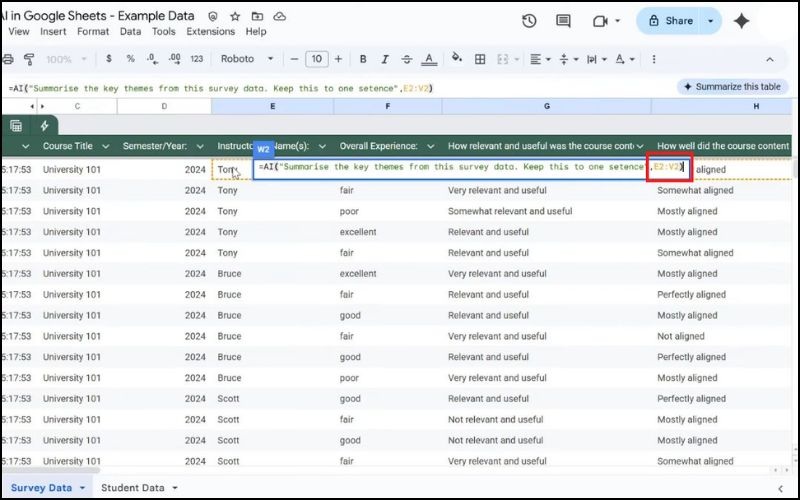The image size is (800, 500).
Task: Star this spreadsheet document
Action: 236,17
